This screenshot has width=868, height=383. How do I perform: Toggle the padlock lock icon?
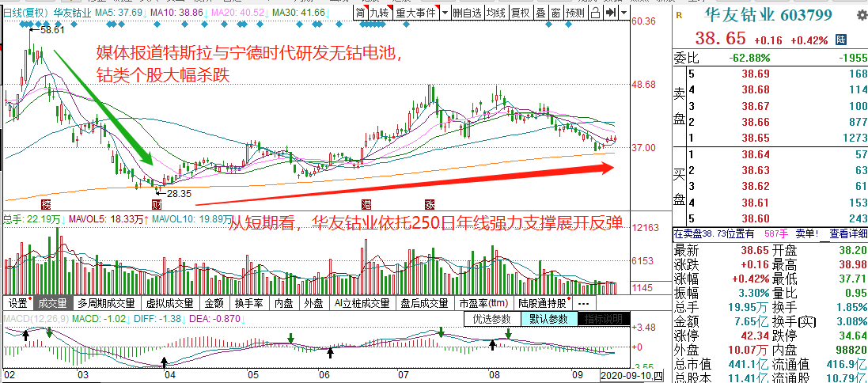(x=596, y=13)
